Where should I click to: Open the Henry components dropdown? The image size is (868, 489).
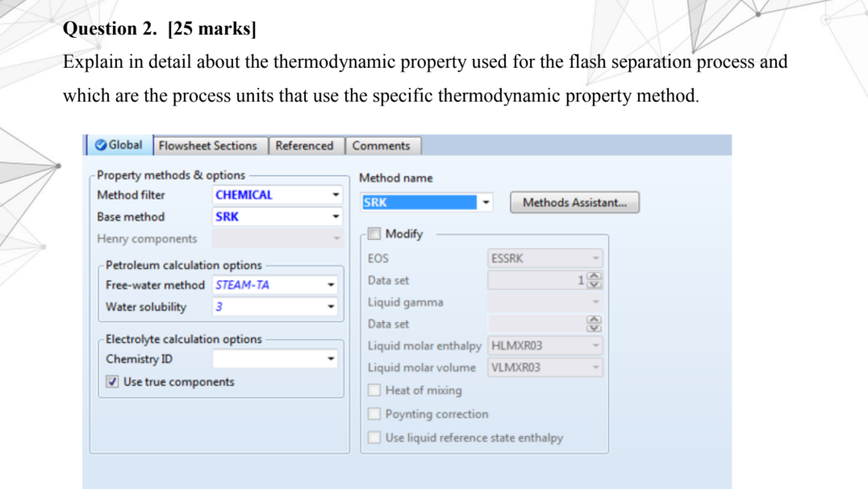278,238
